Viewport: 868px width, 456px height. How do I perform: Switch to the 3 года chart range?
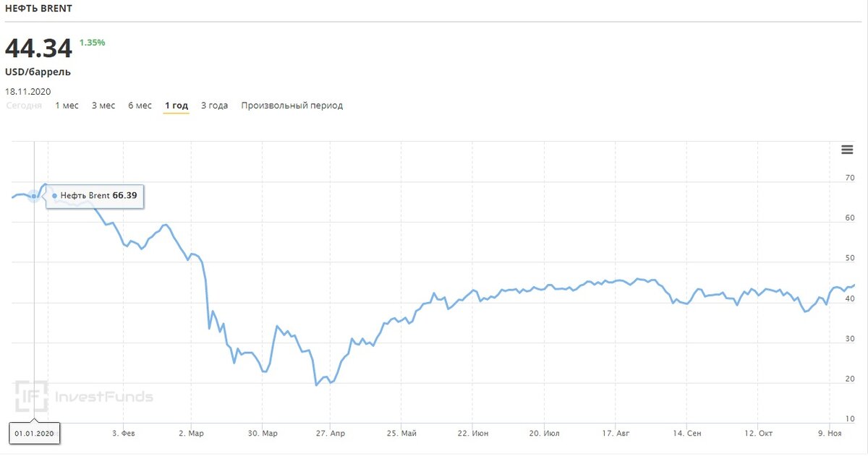[213, 105]
